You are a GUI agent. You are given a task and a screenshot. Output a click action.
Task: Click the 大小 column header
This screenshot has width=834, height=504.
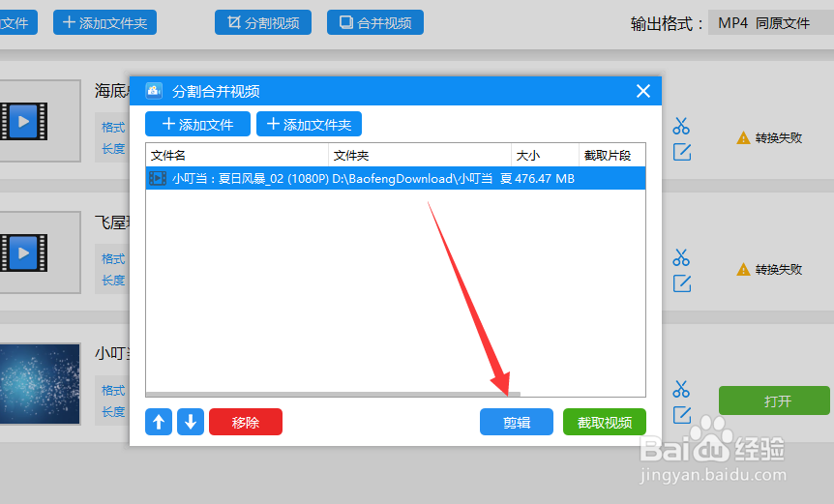(545, 155)
